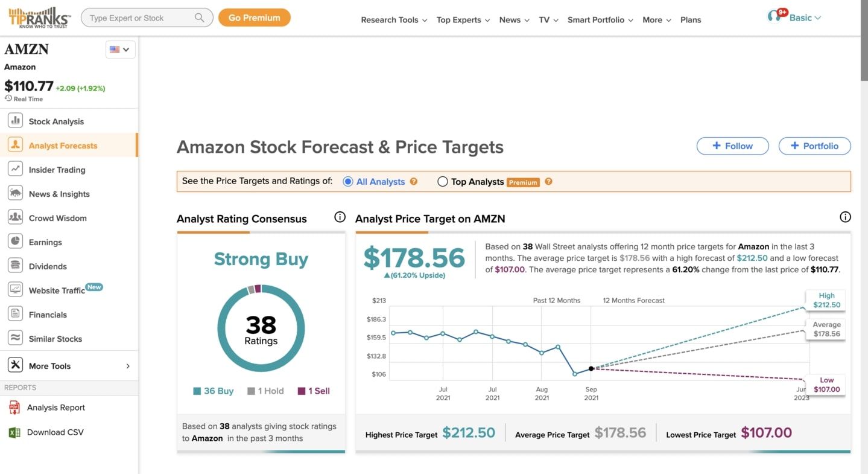
Task: Select the Top Analysts radio button
Action: 443,181
